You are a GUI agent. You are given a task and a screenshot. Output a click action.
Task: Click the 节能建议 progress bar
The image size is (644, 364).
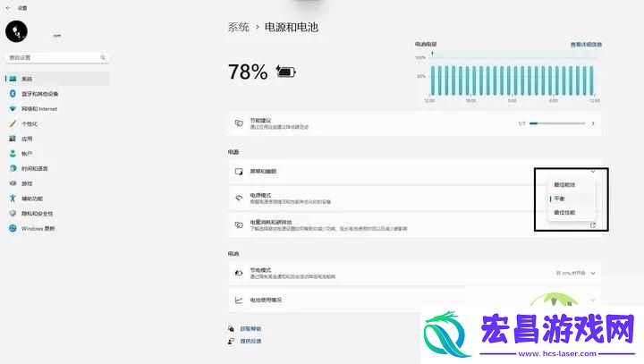pyautogui.click(x=557, y=123)
